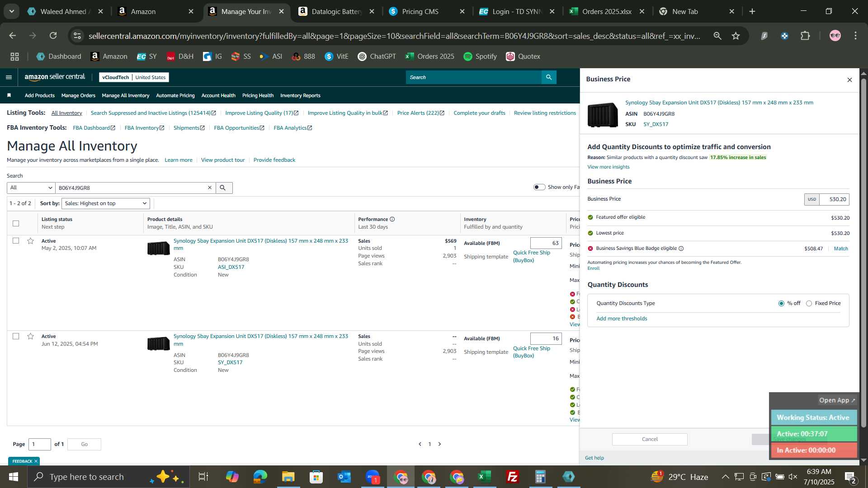Viewport: 868px width, 488px height.
Task: Open browser zoom magnifier icon in address bar
Action: [x=717, y=36]
